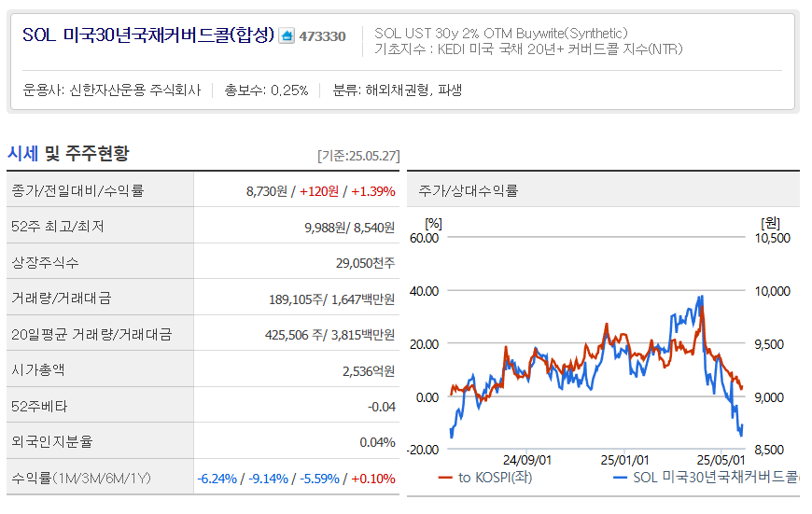Viewport: 812px width, 514px height.
Task: Click the value 29,050천주
Action: point(366,263)
